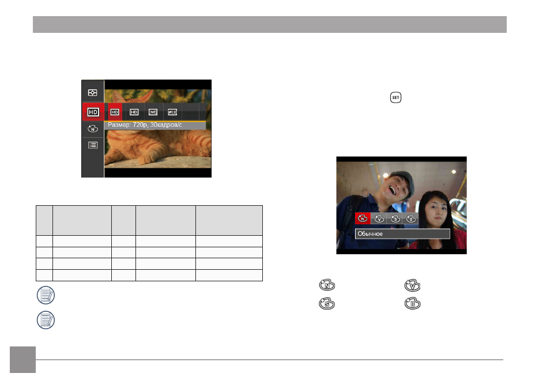539x392 pixels.
Task: Click the large V color legend icon below photo
Action: [413, 285]
